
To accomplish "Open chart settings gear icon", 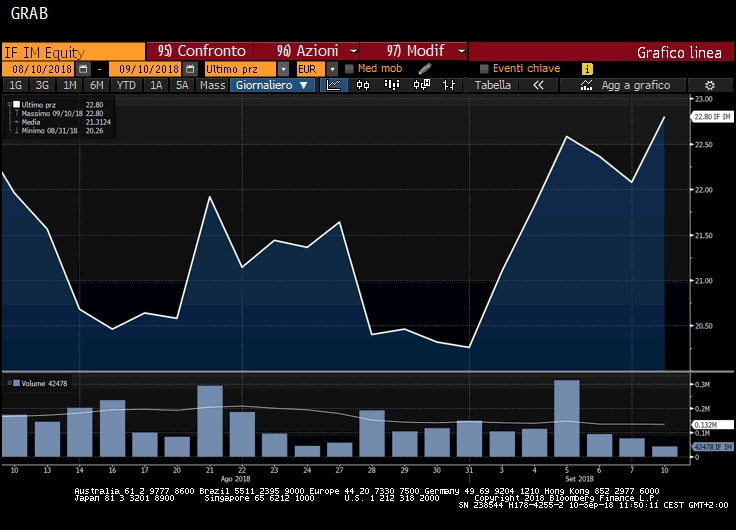I will [x=709, y=86].
